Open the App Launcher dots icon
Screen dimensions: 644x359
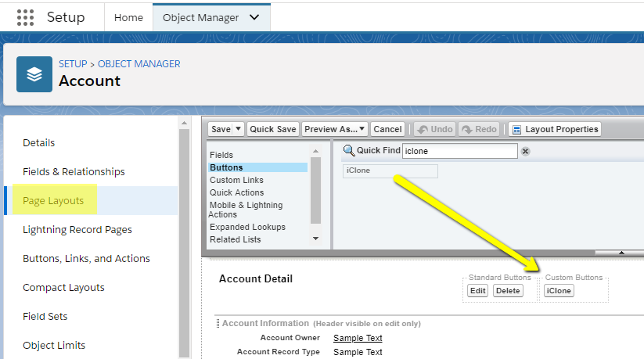(x=25, y=18)
